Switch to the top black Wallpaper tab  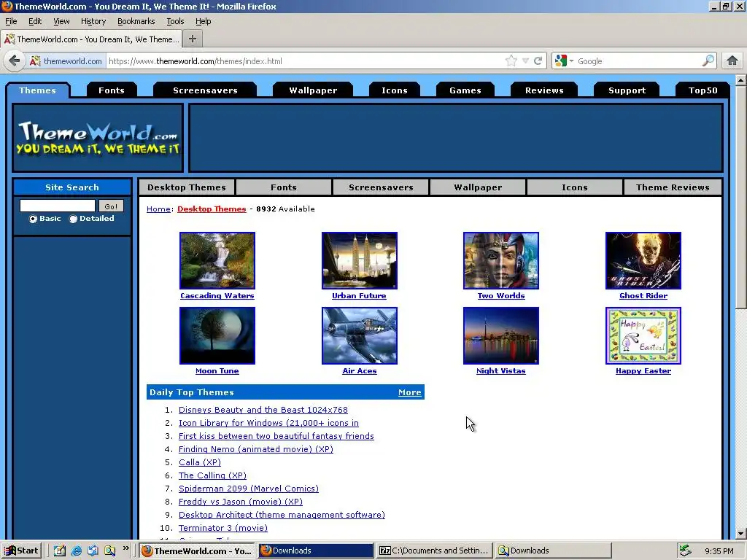pos(313,90)
